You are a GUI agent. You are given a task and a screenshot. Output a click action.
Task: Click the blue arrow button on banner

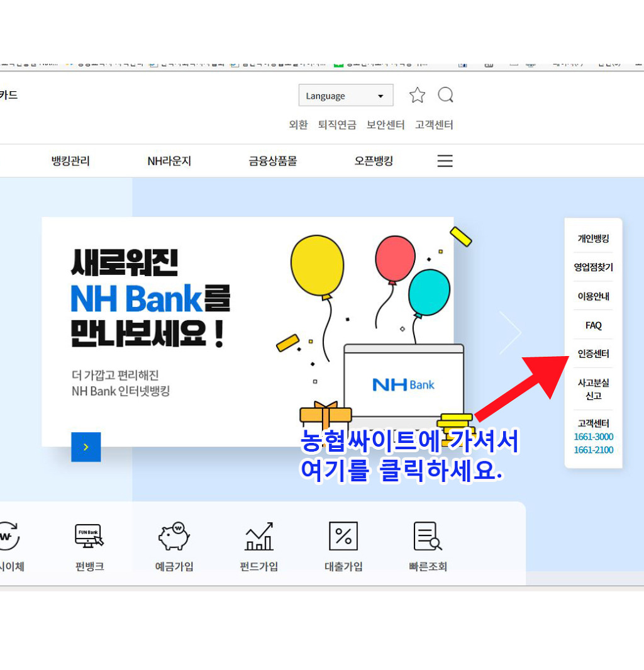click(86, 447)
